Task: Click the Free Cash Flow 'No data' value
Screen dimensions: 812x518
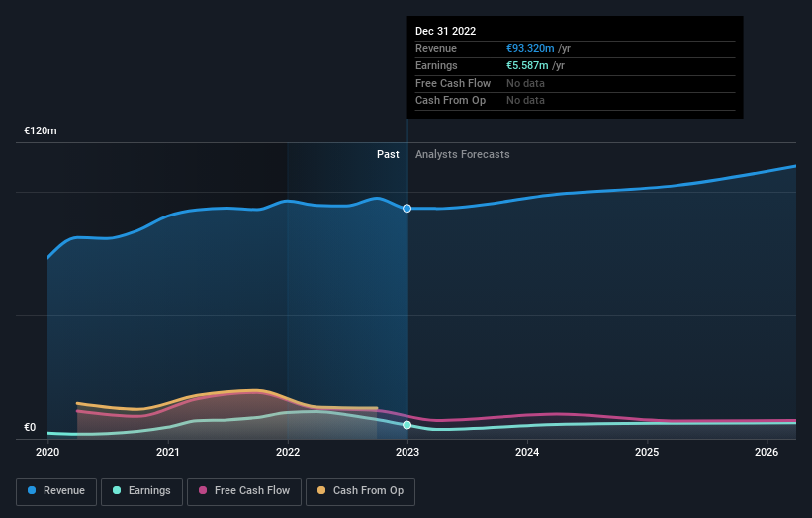Action: click(525, 83)
